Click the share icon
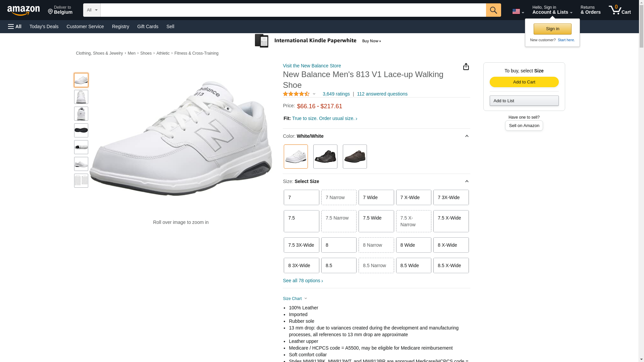 click(466, 67)
